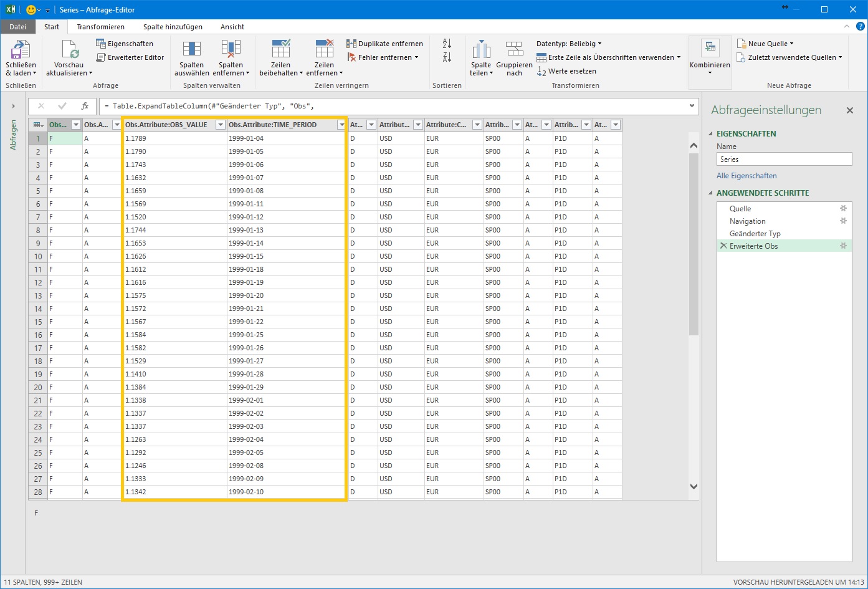Viewport: 868px width, 589px height.
Task: Click the Spalten auswählen icon
Action: 191,59
